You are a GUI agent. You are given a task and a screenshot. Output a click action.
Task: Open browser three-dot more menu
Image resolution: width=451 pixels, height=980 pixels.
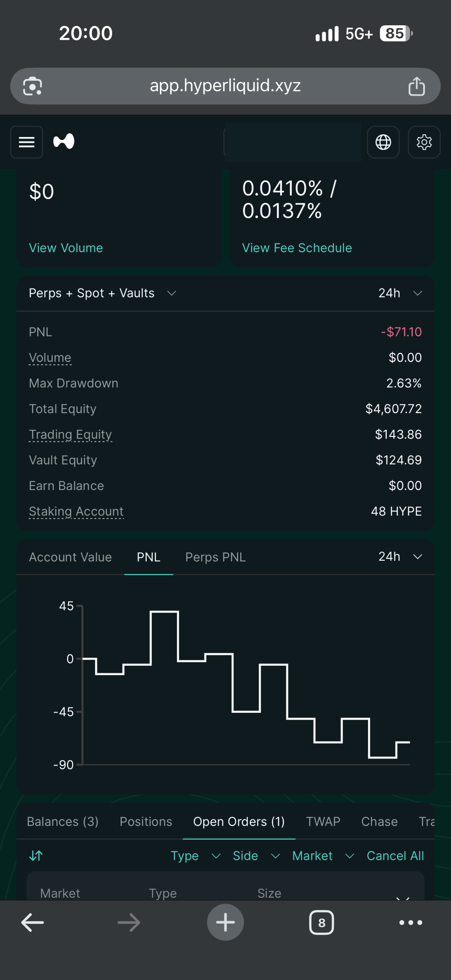[x=411, y=923]
